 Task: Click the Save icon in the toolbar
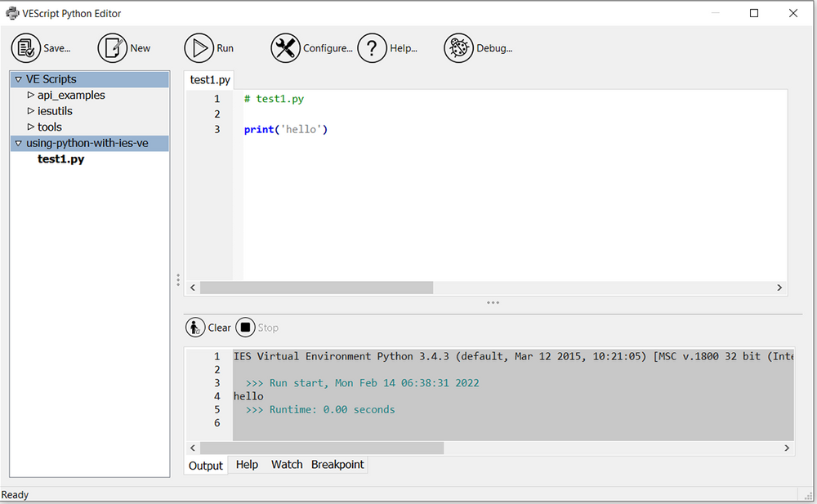25,47
